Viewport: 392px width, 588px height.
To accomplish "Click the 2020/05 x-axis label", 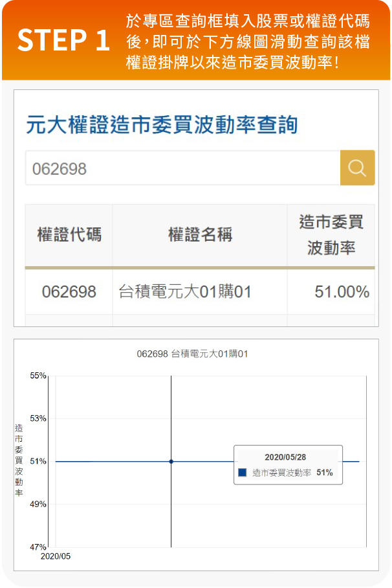I will 56,556.
